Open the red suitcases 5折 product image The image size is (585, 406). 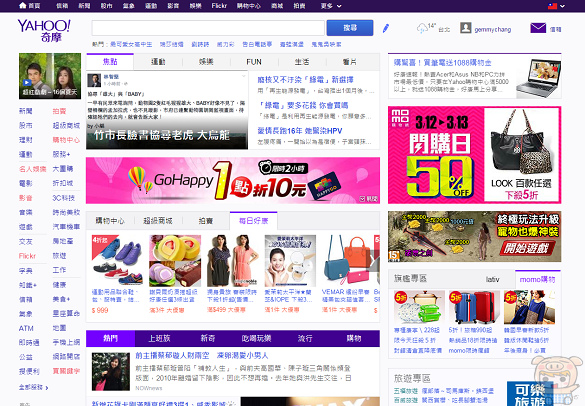pyautogui.click(x=474, y=307)
